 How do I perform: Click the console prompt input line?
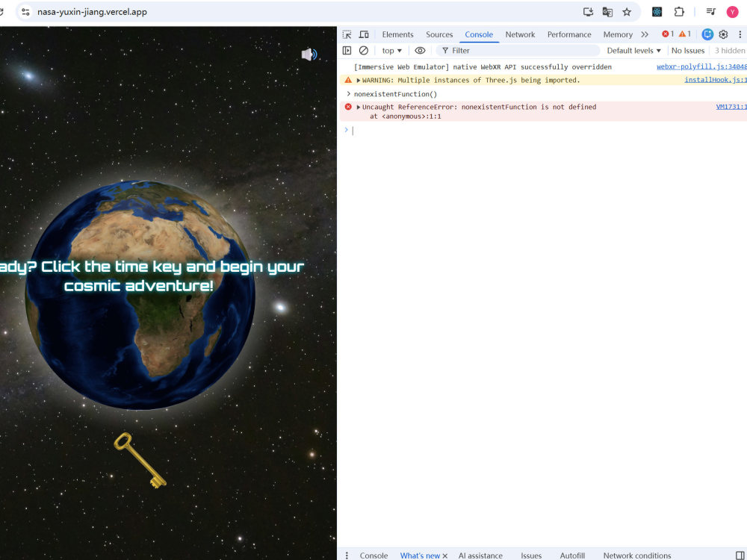click(548, 131)
